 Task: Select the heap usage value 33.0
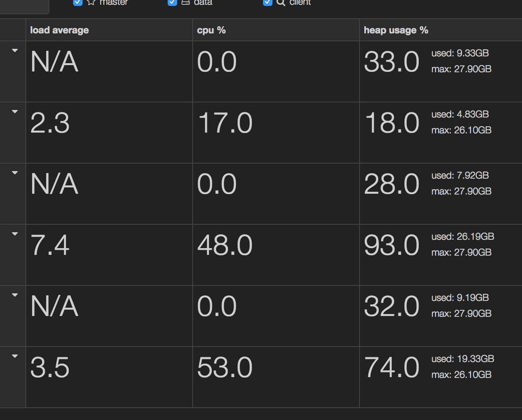pos(392,62)
